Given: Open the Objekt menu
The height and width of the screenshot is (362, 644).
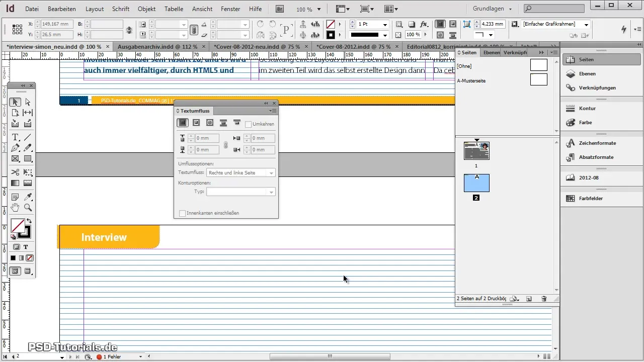Looking at the screenshot, I should coord(146,9).
